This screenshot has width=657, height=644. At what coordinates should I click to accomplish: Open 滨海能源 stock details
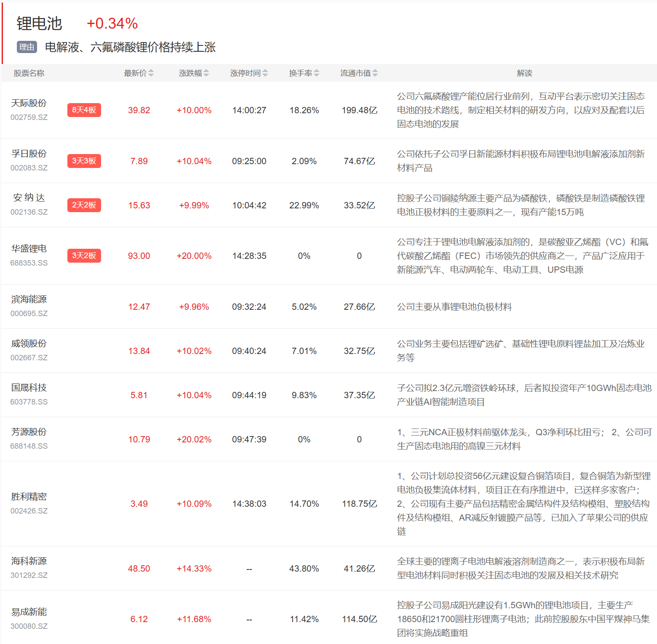click(x=29, y=299)
